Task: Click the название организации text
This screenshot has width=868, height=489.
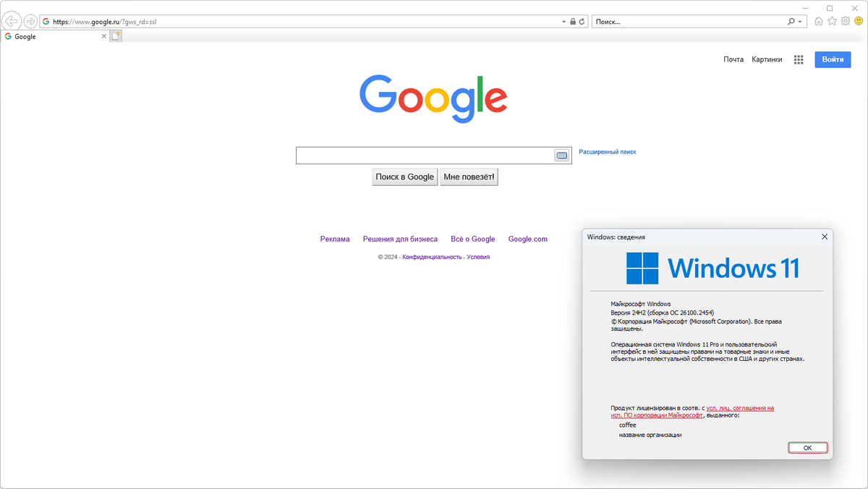Action: [650, 435]
